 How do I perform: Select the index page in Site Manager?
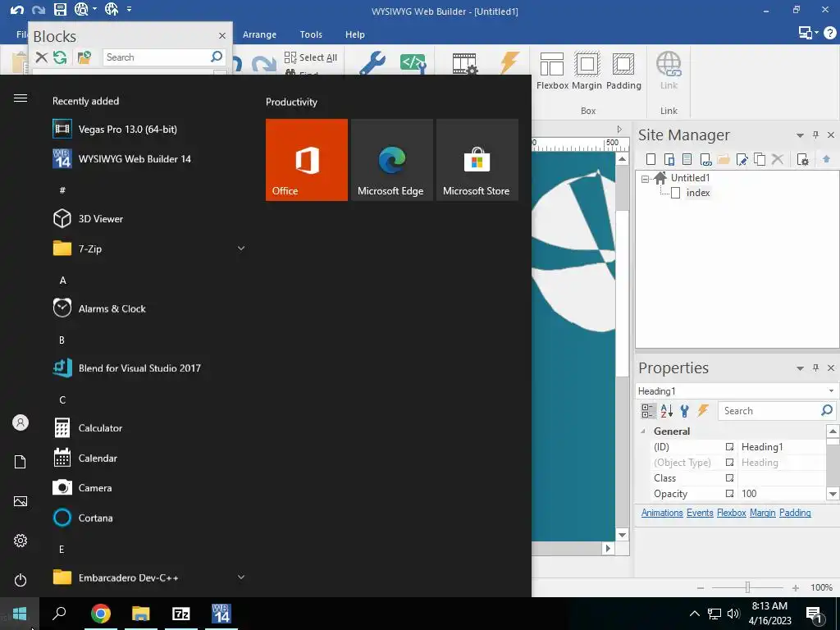[x=698, y=193]
